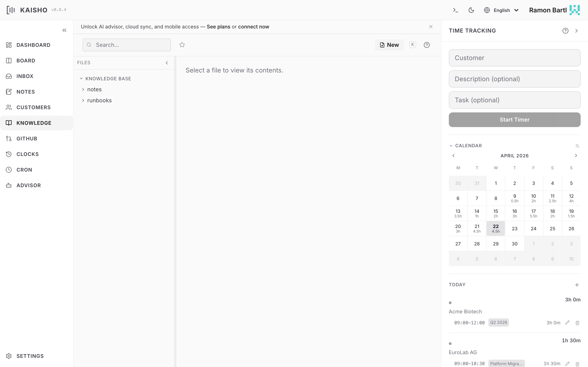
Task: Click the favorite star next to the search bar
Action: [x=182, y=45]
